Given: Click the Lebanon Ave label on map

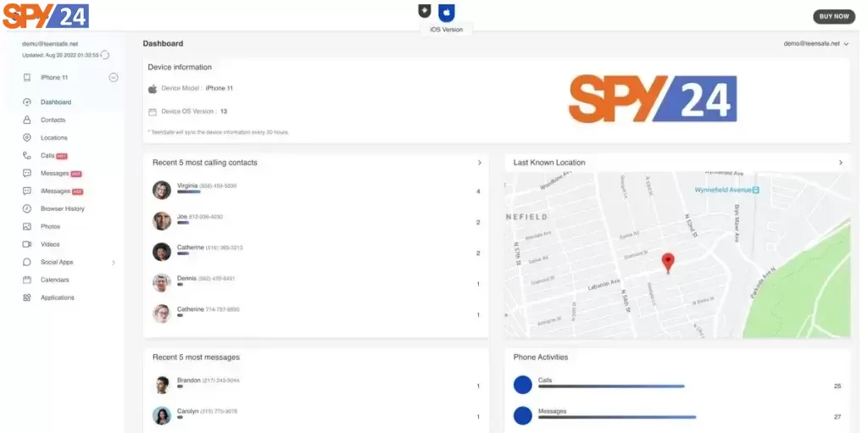Looking at the screenshot, I should pyautogui.click(x=604, y=286).
